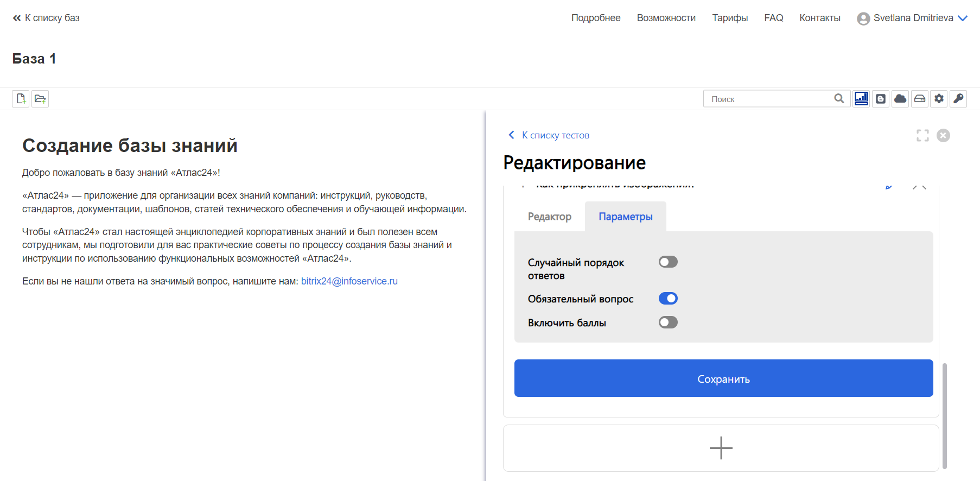
Task: Click the new page icon
Action: tap(21, 99)
